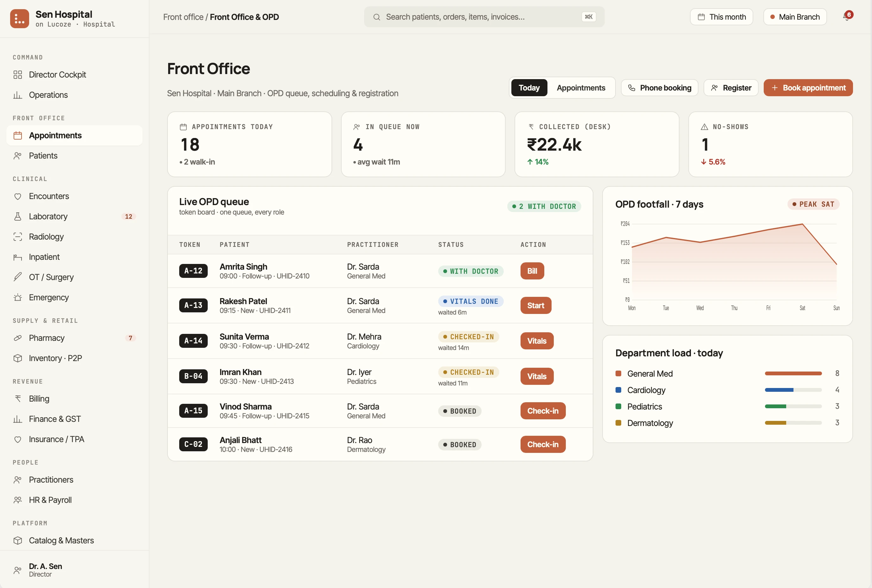Click Vitals for Sunita Verma
The width and height of the screenshot is (872, 588).
tap(537, 341)
